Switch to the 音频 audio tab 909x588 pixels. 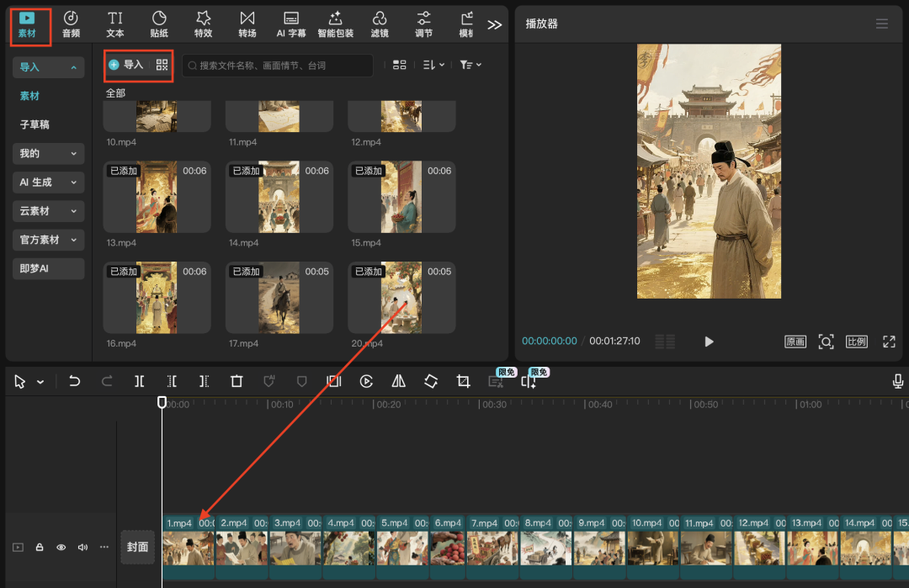pyautogui.click(x=72, y=24)
